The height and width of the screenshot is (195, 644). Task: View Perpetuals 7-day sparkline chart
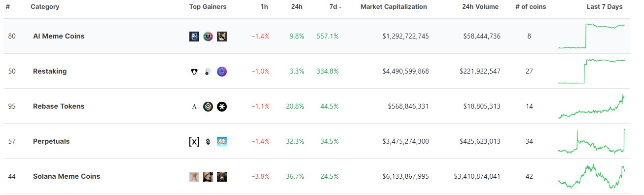point(592,141)
